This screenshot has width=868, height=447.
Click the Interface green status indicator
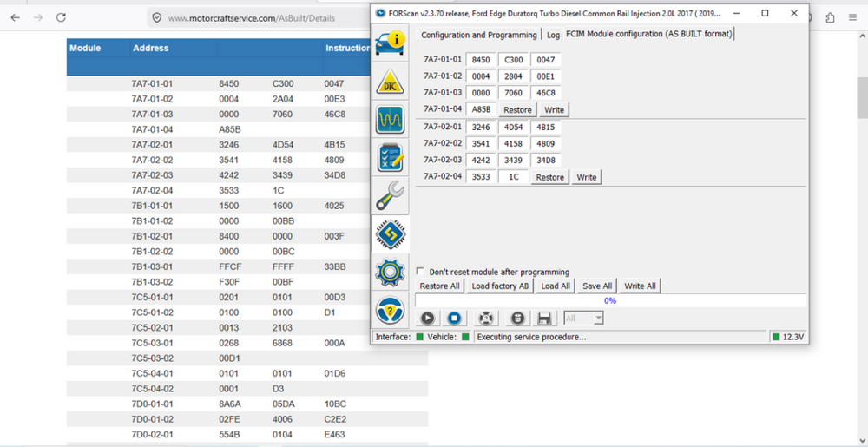click(x=419, y=337)
